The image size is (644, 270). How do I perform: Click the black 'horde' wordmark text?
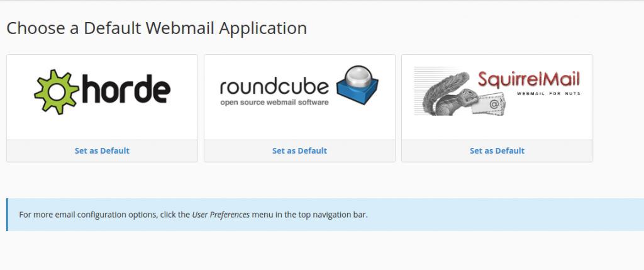pos(126,91)
